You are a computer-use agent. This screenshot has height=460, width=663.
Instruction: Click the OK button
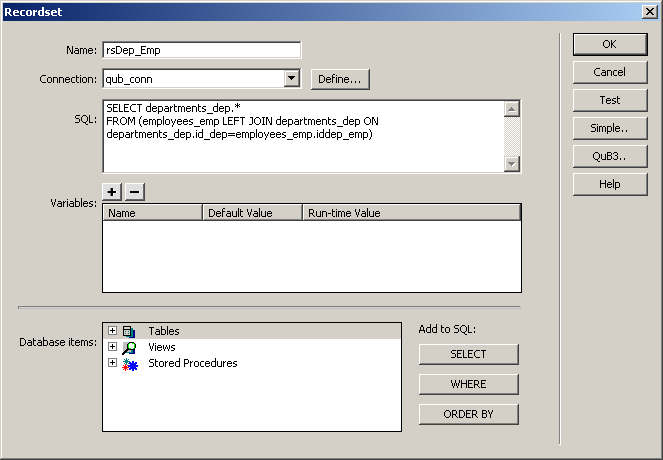pyautogui.click(x=609, y=44)
